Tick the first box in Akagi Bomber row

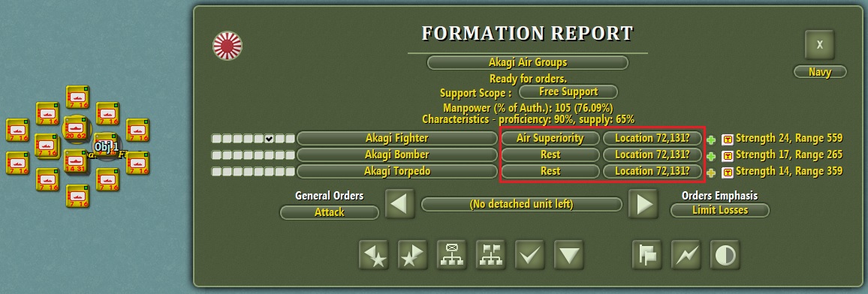click(216, 155)
